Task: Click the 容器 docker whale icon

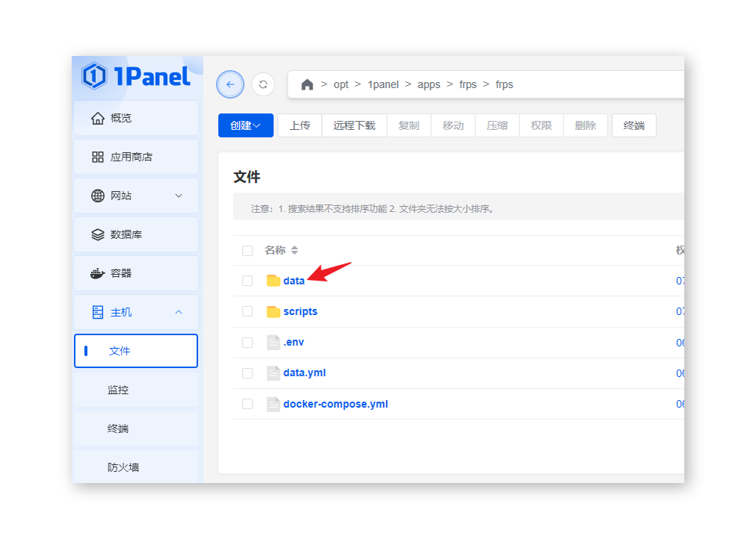Action: (98, 273)
